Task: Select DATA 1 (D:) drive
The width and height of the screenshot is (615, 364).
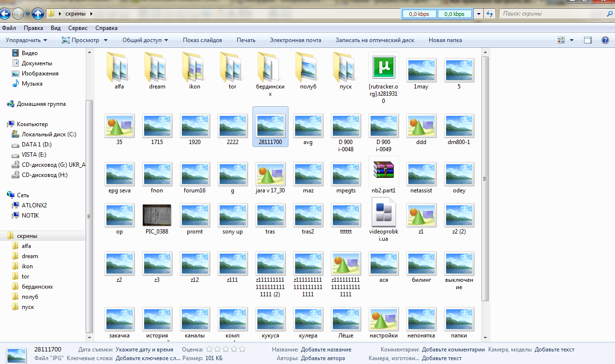Action: pyautogui.click(x=31, y=145)
